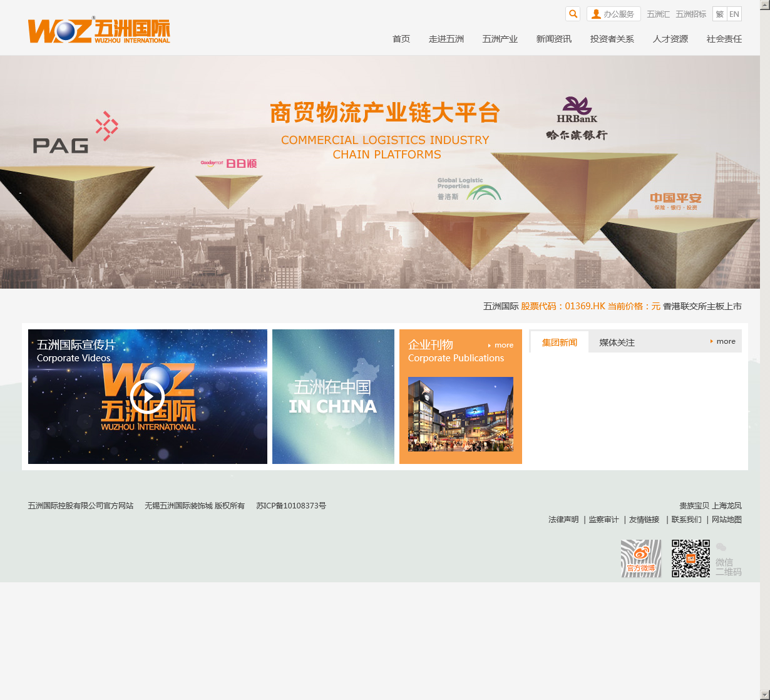
Task: Open the 法律声明 footer link
Action: pos(563,519)
